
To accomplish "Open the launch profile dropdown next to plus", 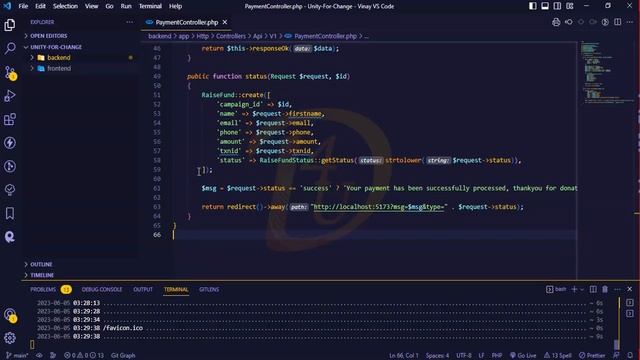I will tap(582, 289).
